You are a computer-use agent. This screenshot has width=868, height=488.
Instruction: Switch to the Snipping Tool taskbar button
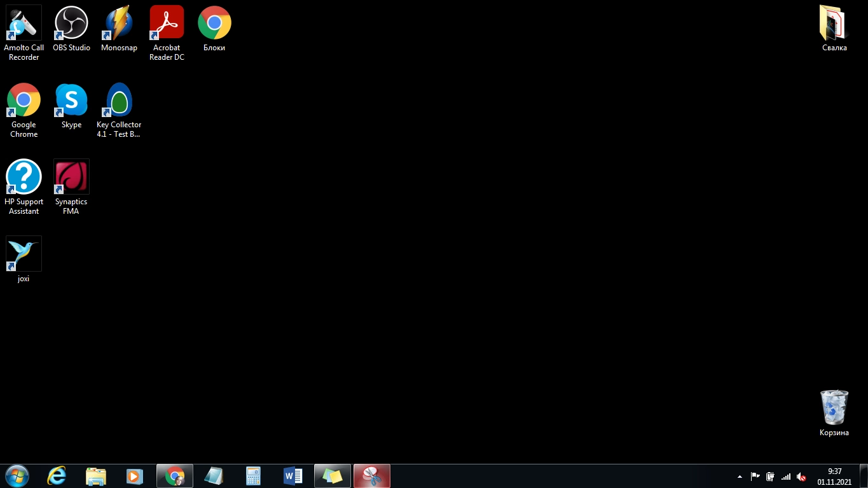point(371,476)
